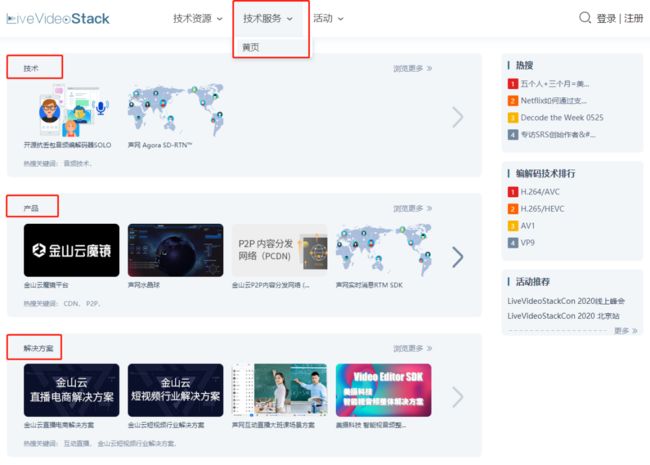Open the 金山云 直播电商解决方案 thumbnail
Image resolution: width=650 pixels, height=465 pixels.
click(72, 390)
